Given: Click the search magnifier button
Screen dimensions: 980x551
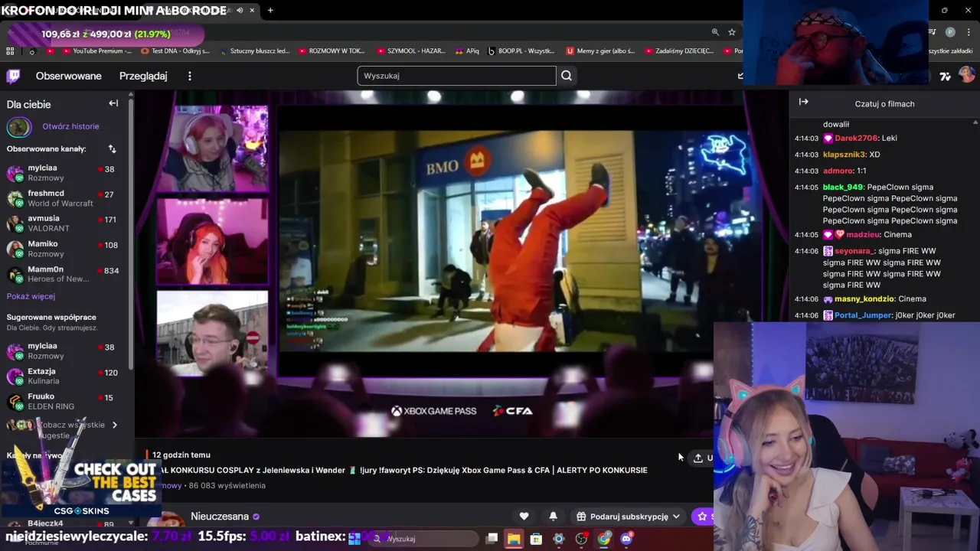Looking at the screenshot, I should coord(567,76).
